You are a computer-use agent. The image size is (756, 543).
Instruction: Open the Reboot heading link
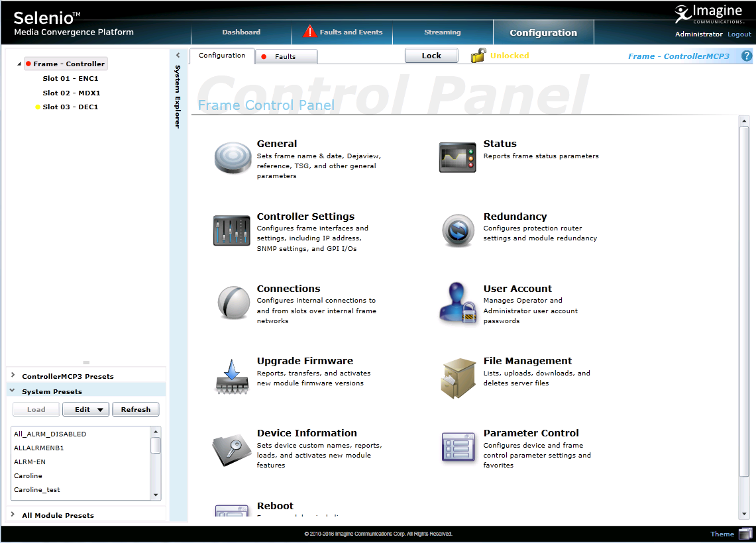pos(276,506)
